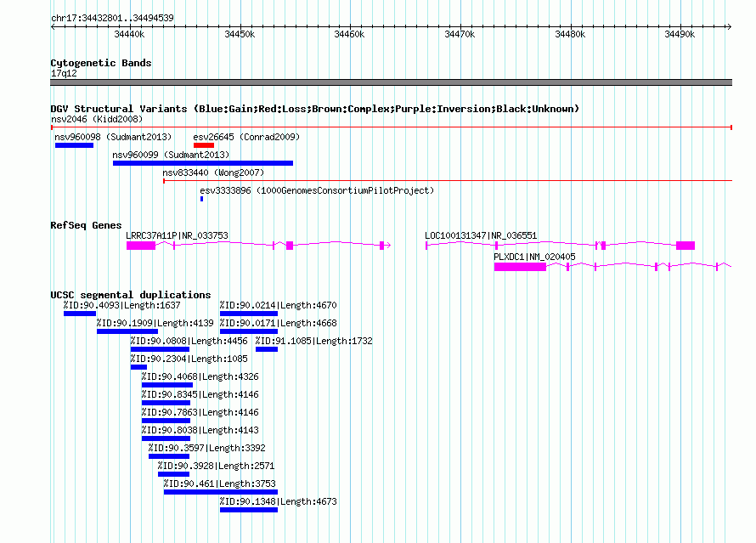Click the 34440k ruler tick label
This screenshot has height=543, width=756.
pos(129,34)
